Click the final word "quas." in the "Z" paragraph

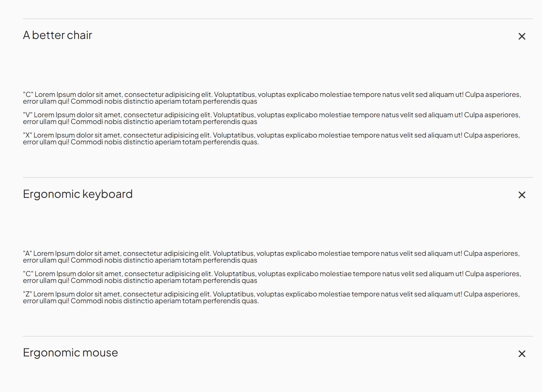(x=250, y=301)
